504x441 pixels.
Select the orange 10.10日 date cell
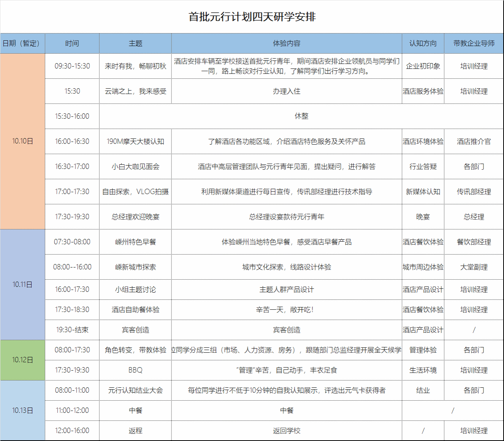tap(22, 141)
